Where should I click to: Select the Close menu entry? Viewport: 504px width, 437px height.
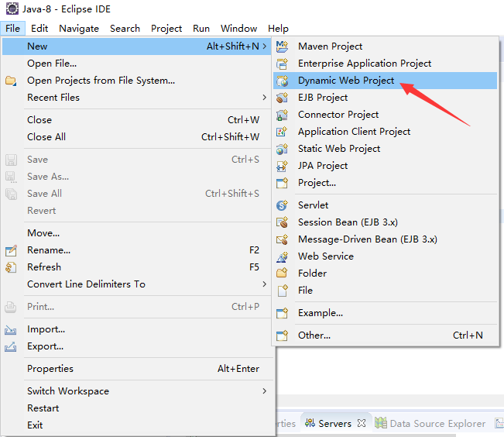point(136,120)
